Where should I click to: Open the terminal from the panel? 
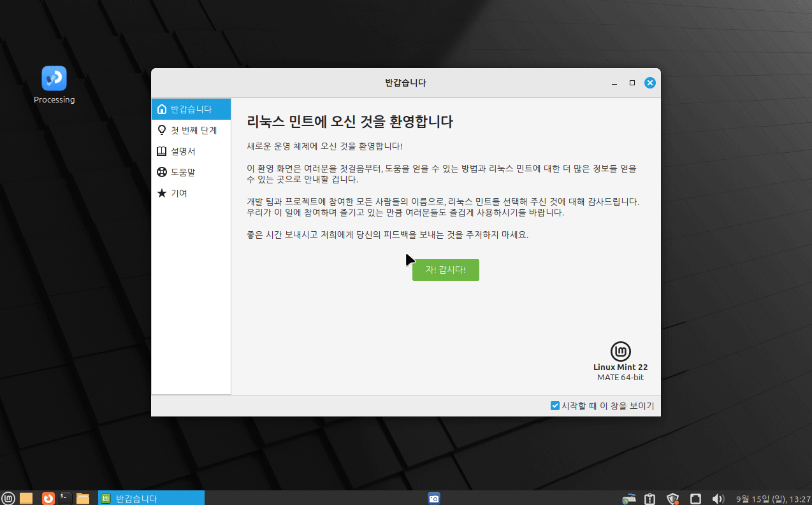(x=65, y=498)
